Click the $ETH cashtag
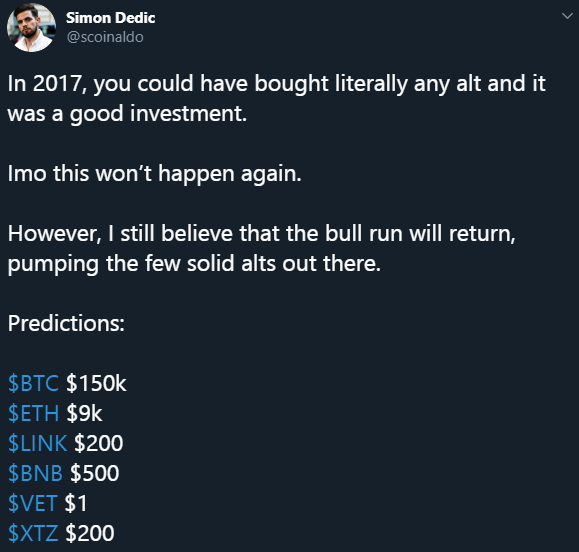The height and width of the screenshot is (552, 579). (x=33, y=413)
